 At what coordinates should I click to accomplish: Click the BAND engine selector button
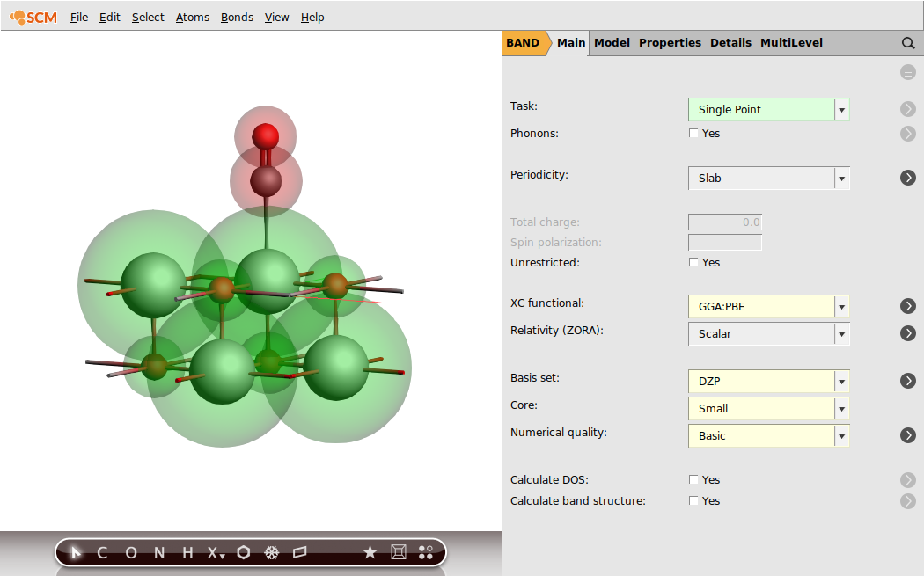point(524,43)
